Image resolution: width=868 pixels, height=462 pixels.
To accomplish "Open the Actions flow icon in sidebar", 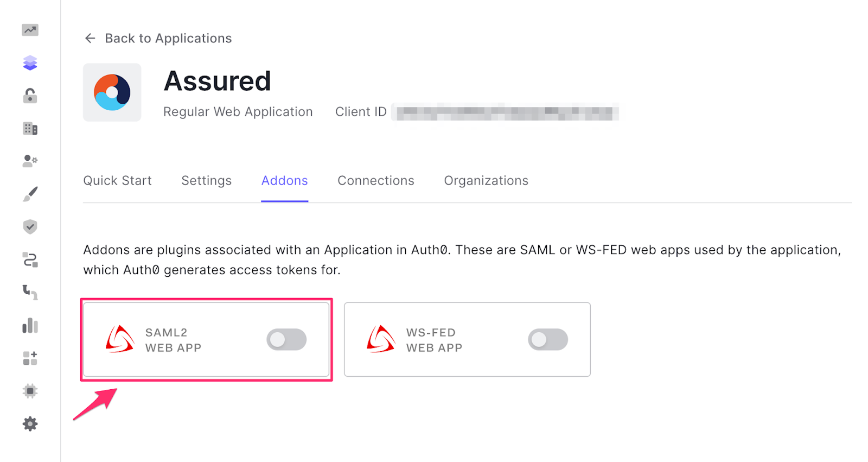I will click(30, 260).
